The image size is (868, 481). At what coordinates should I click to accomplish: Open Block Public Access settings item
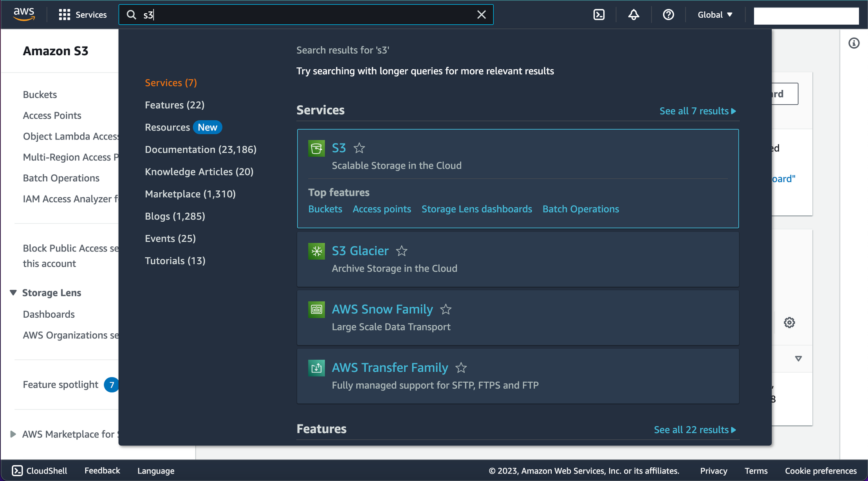point(70,256)
